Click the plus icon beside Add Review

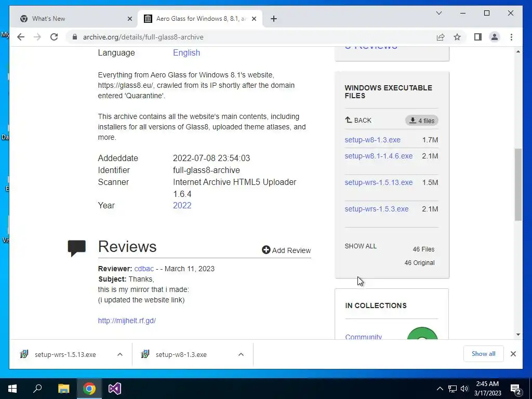click(266, 250)
